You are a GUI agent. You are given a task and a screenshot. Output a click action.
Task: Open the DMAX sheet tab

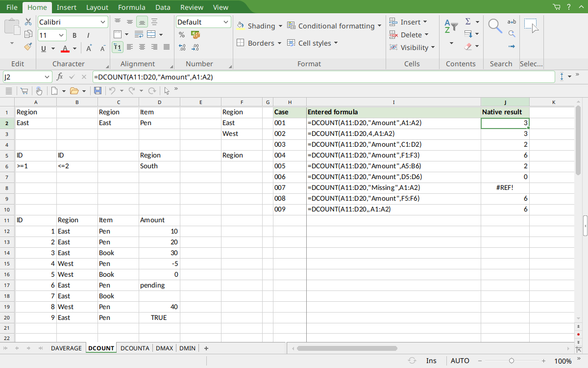click(x=164, y=348)
